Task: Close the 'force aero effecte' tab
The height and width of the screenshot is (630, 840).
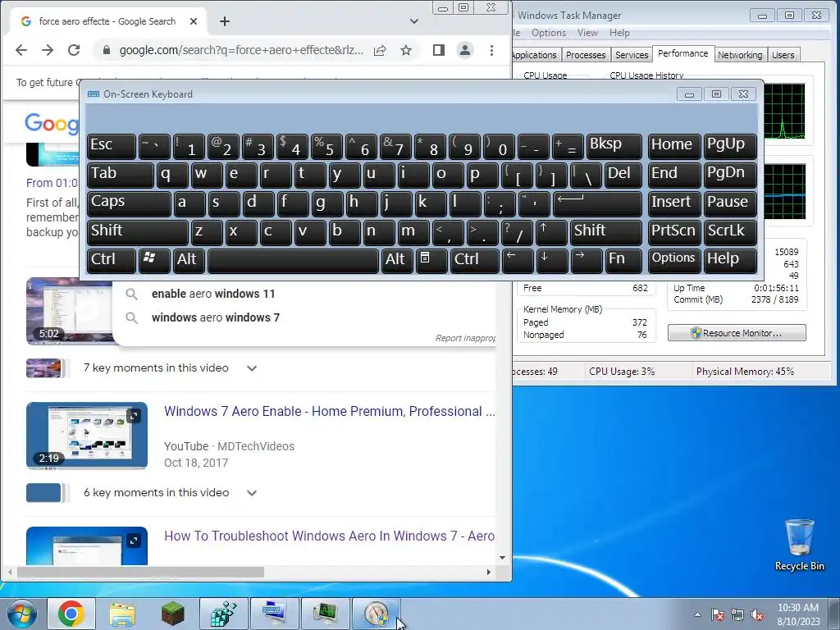Action: (x=194, y=21)
